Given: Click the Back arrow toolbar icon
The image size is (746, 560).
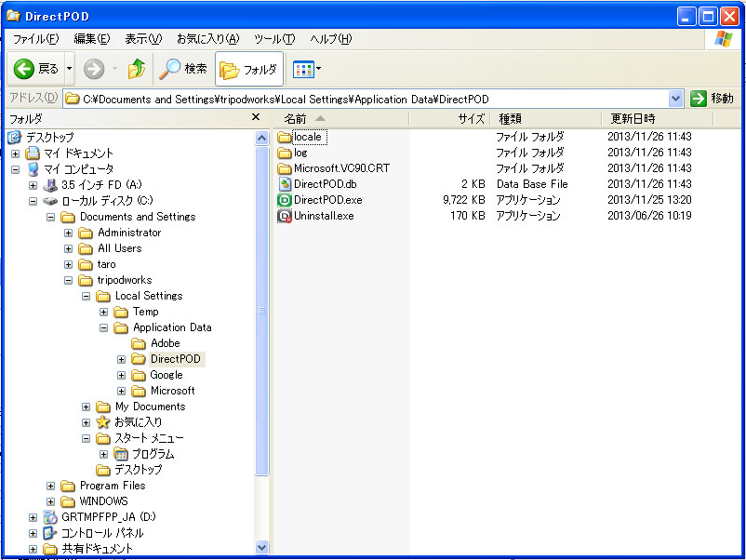Looking at the screenshot, I should (x=25, y=69).
